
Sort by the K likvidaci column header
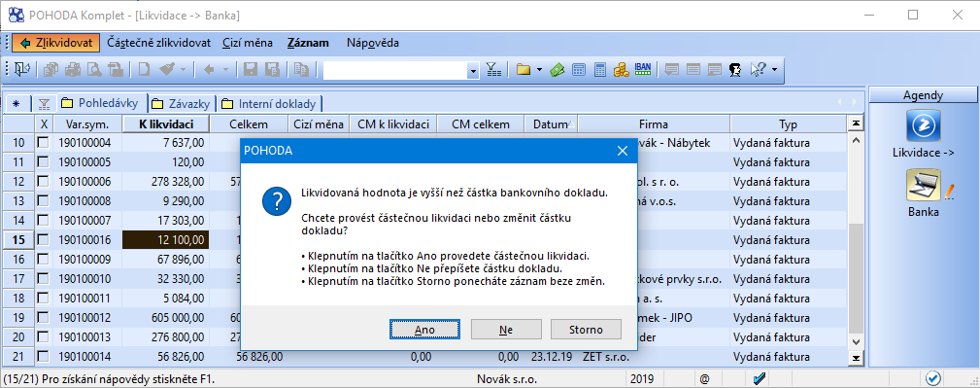pos(166,123)
